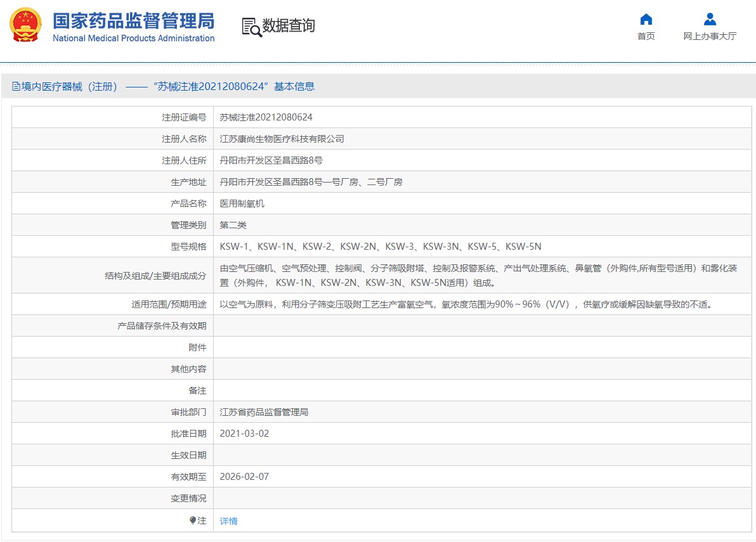The height and width of the screenshot is (542, 756).
Task: Click the 境内医疗器械（注册）基本信息 heading
Action: click(163, 86)
